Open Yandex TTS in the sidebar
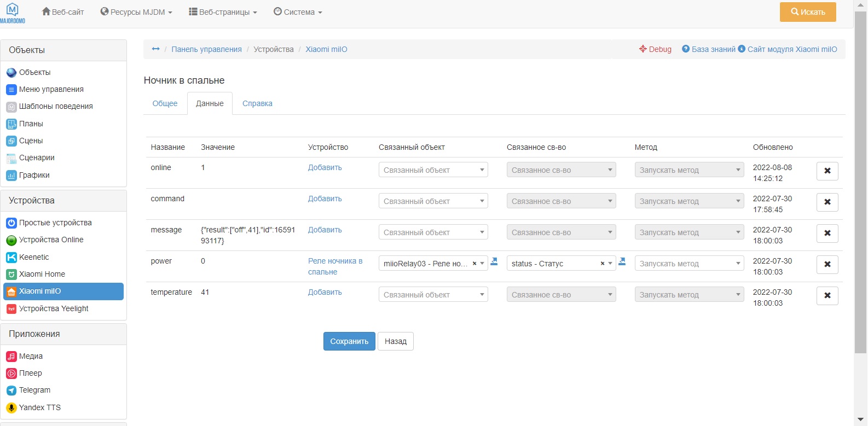This screenshot has height=426, width=868. [39, 407]
